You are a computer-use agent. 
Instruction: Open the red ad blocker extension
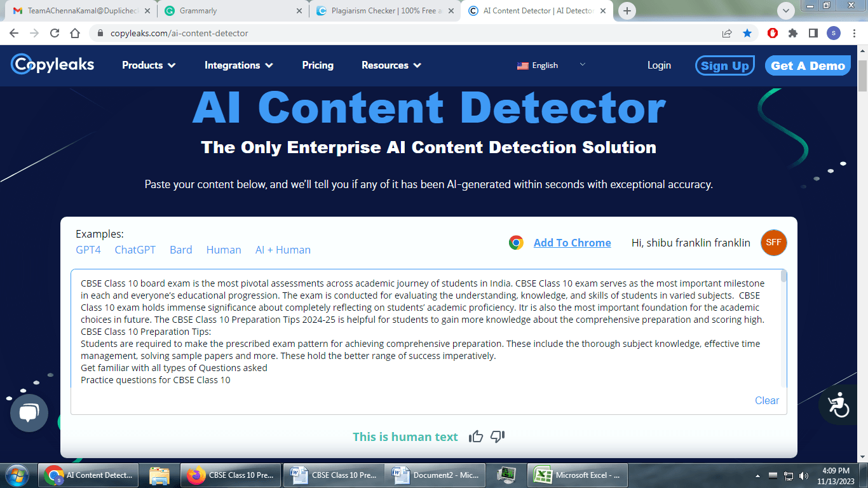click(773, 33)
